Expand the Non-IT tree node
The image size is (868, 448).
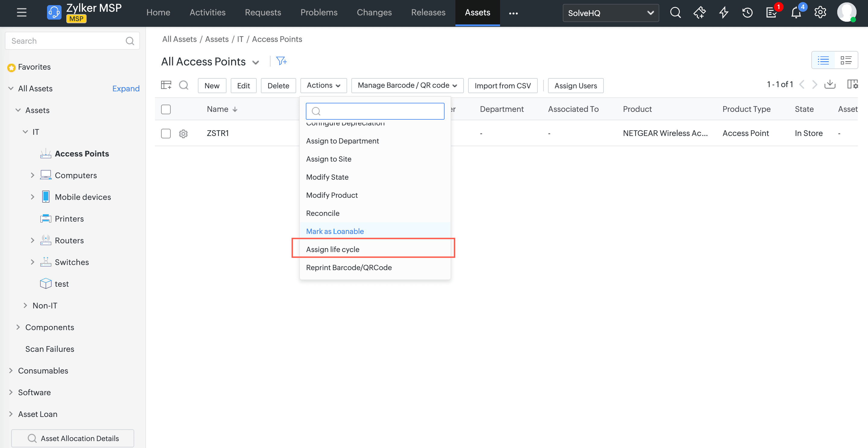pos(25,305)
